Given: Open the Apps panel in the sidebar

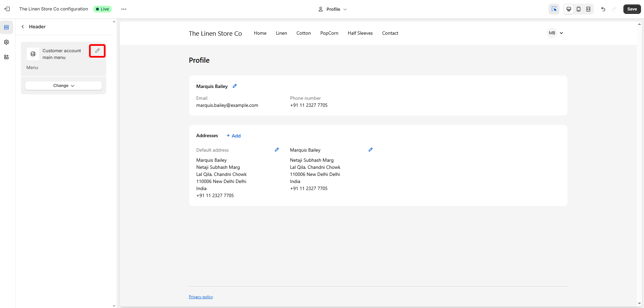Looking at the screenshot, I should [6, 57].
